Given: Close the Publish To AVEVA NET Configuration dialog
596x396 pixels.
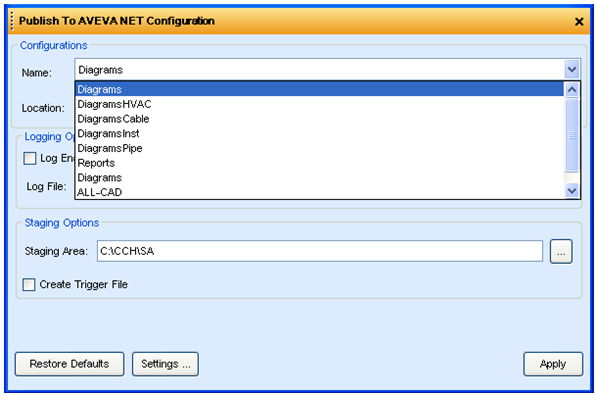Looking at the screenshot, I should click(x=579, y=22).
